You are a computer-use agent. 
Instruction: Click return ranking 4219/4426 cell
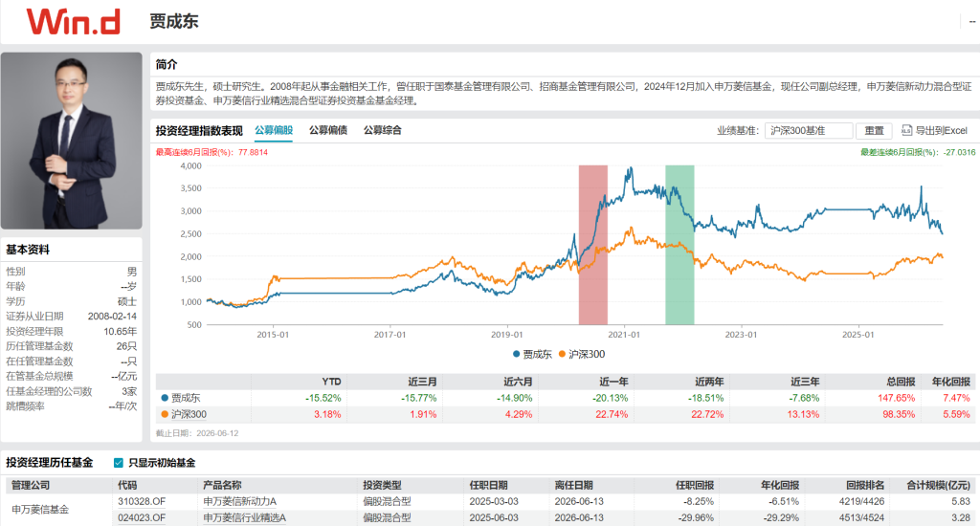[862, 501]
